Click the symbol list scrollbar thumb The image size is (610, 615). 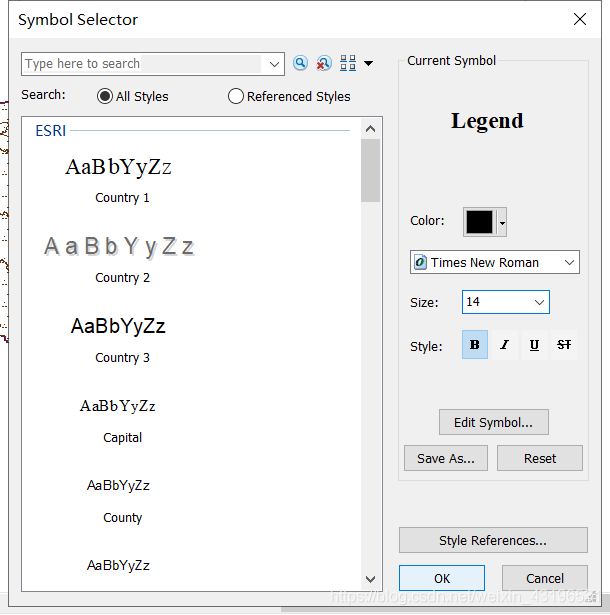pos(370,170)
